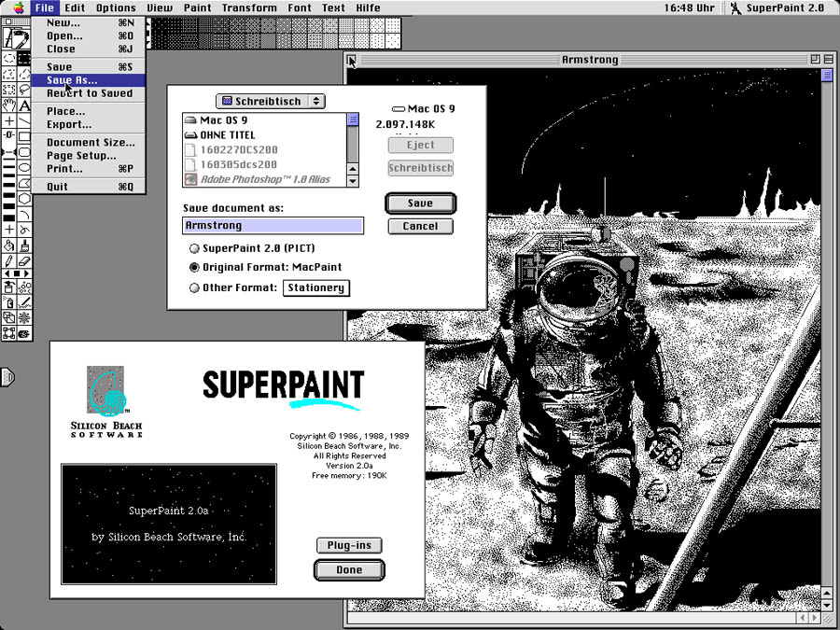Viewport: 840px width, 630px height.
Task: Click the menu bar clock
Action: [689, 7]
